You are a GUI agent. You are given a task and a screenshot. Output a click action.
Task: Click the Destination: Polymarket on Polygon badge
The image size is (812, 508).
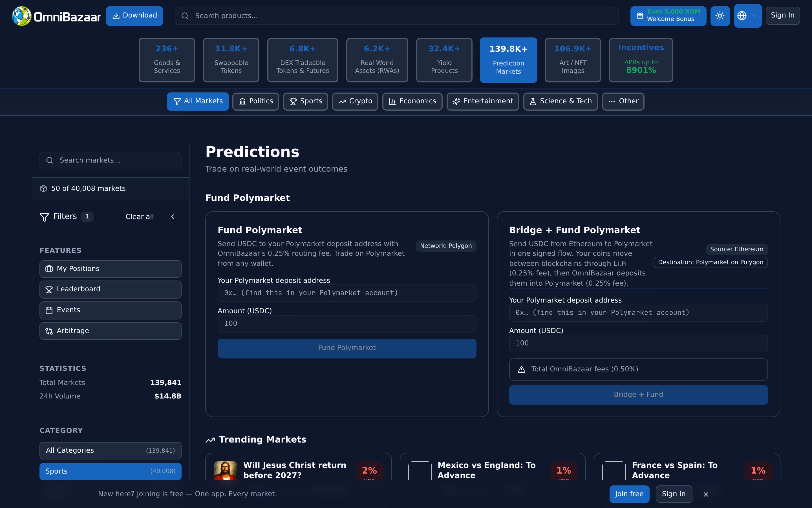[710, 262]
